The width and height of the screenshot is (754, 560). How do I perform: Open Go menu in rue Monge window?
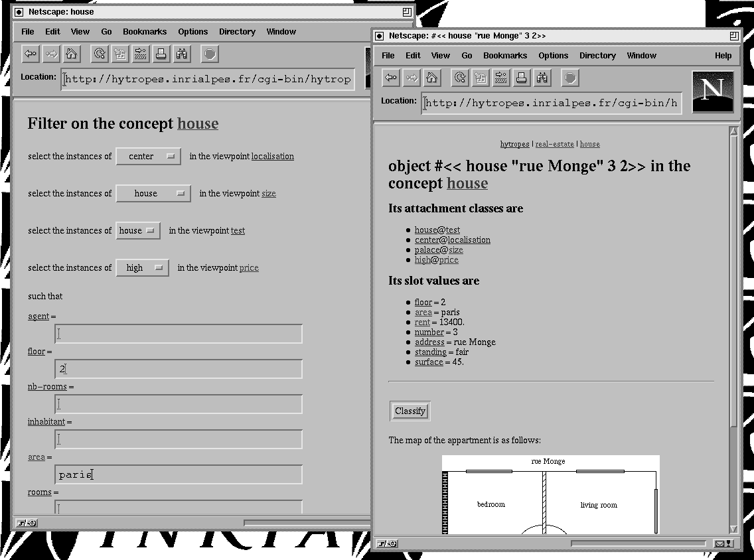[467, 56]
